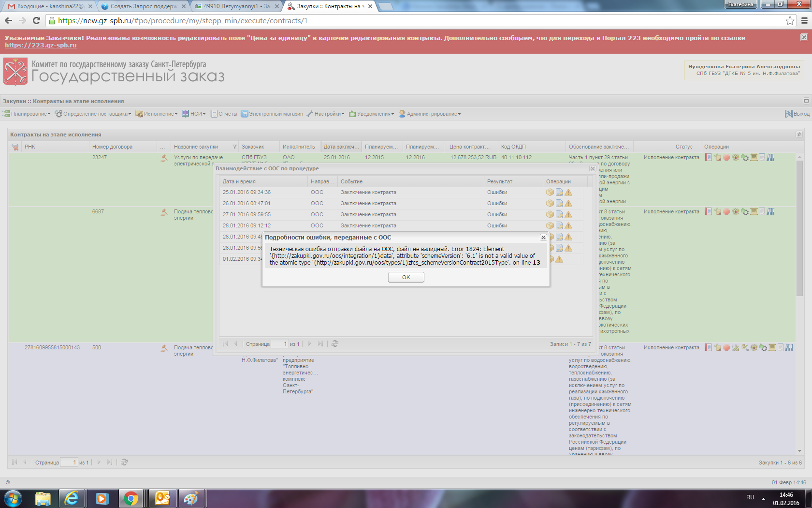Click warning icon in the 01.02.2016 event row
Screen dimensions: 812x508
point(559,259)
